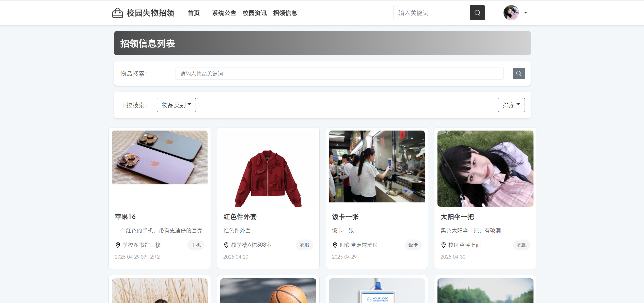Go to 首页 in navigation
644x303 pixels.
tap(194, 13)
